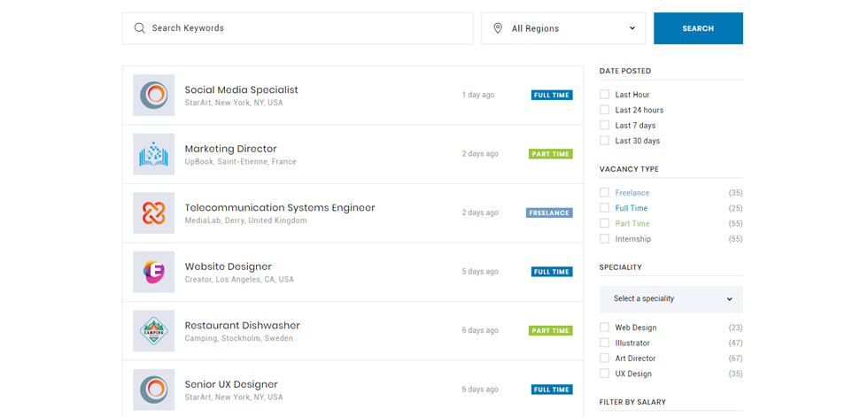
Task: Click "5 days ago" timestamp
Action: [480, 272]
